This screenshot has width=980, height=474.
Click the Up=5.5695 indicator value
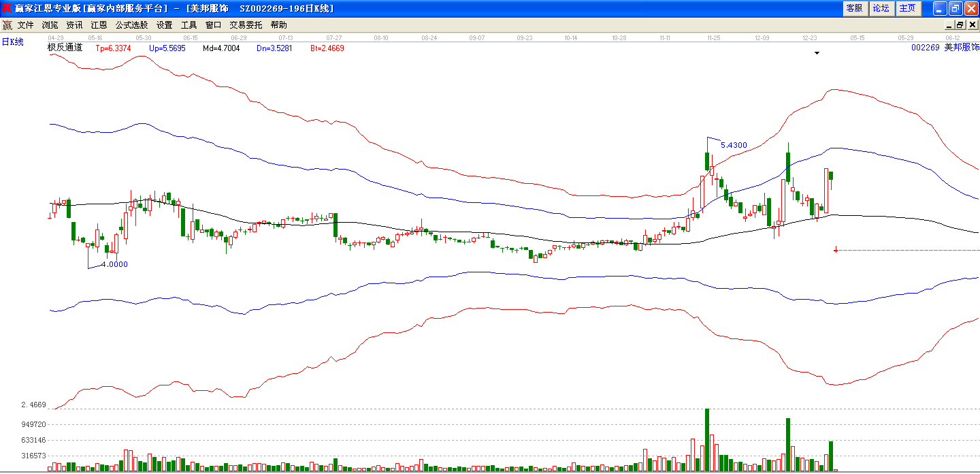167,48
